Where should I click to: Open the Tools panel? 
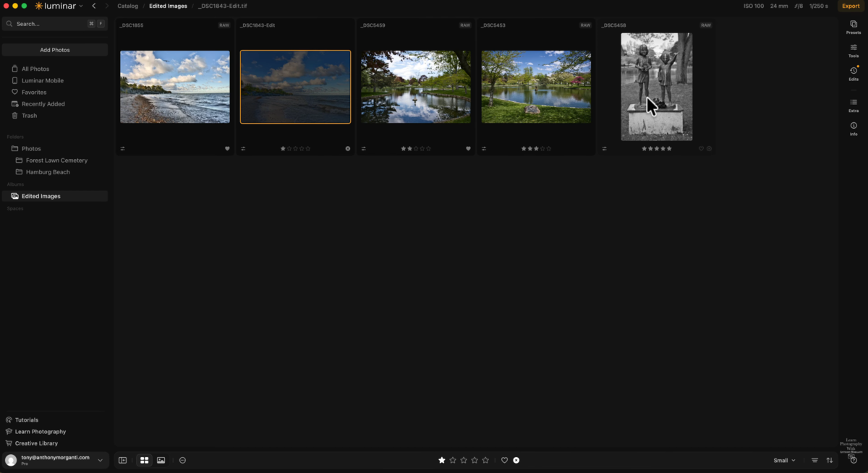click(x=854, y=50)
